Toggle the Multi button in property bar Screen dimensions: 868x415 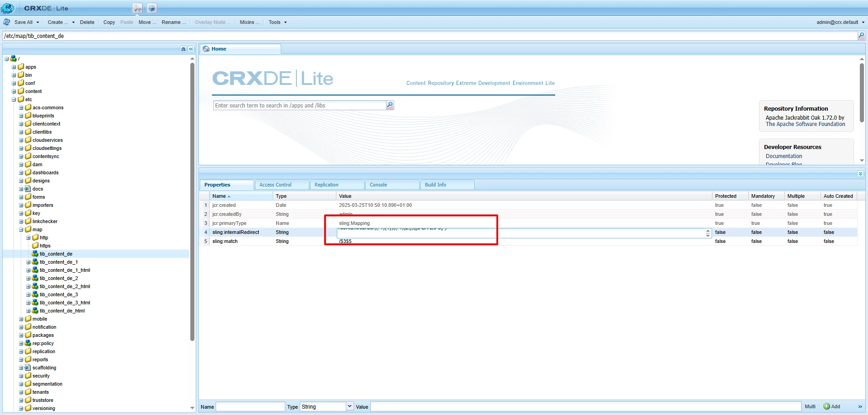[x=810, y=406]
